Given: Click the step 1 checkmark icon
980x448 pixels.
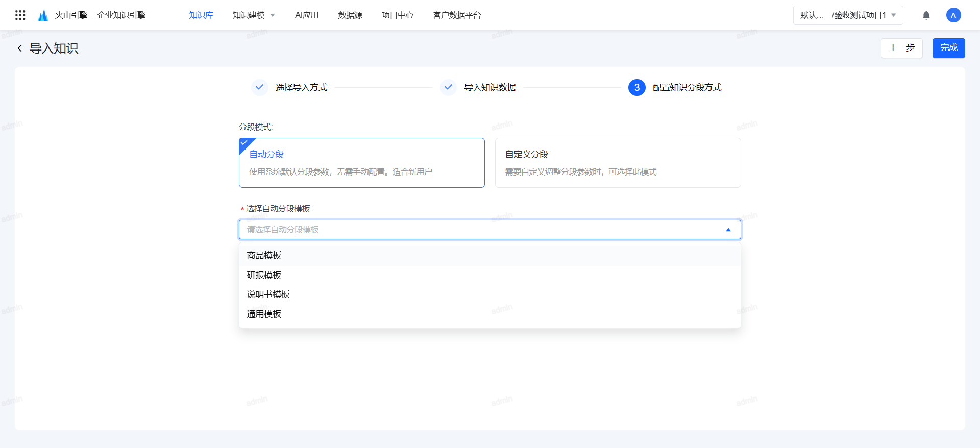Looking at the screenshot, I should pyautogui.click(x=259, y=87).
